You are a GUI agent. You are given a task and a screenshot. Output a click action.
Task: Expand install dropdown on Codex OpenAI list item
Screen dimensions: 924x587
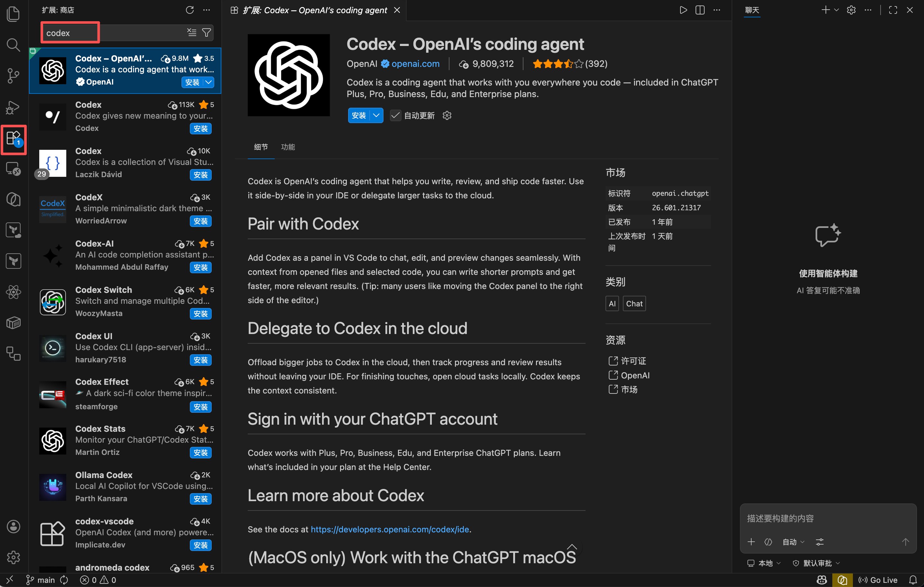(x=208, y=82)
